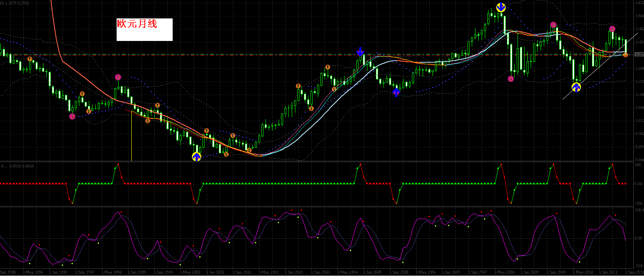Click the magenta marker at the 1997 low
This screenshot has width=644, height=276.
tap(72, 116)
